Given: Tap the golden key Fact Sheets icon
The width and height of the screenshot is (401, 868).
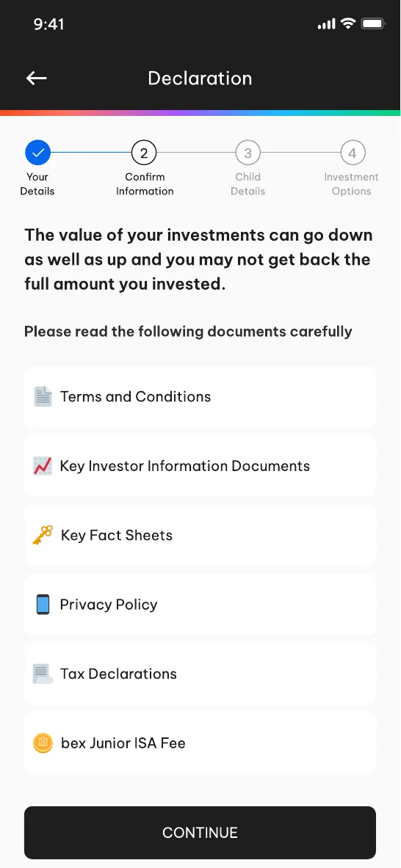Looking at the screenshot, I should point(43,536).
